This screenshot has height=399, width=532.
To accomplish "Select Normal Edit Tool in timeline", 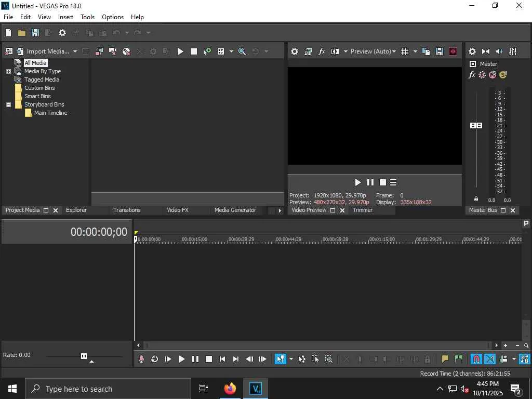I will click(x=281, y=359).
